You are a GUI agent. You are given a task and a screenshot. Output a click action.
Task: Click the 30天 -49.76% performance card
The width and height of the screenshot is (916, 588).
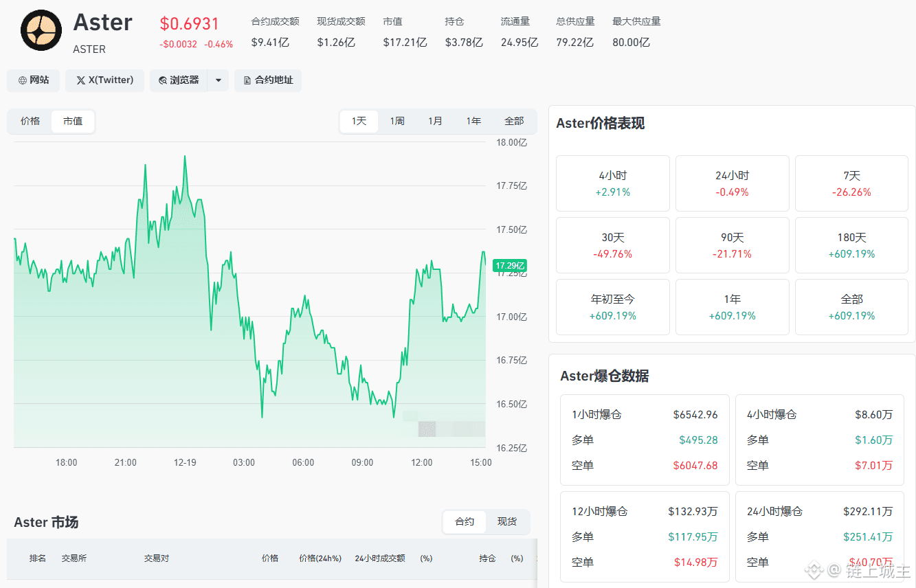[613, 245]
